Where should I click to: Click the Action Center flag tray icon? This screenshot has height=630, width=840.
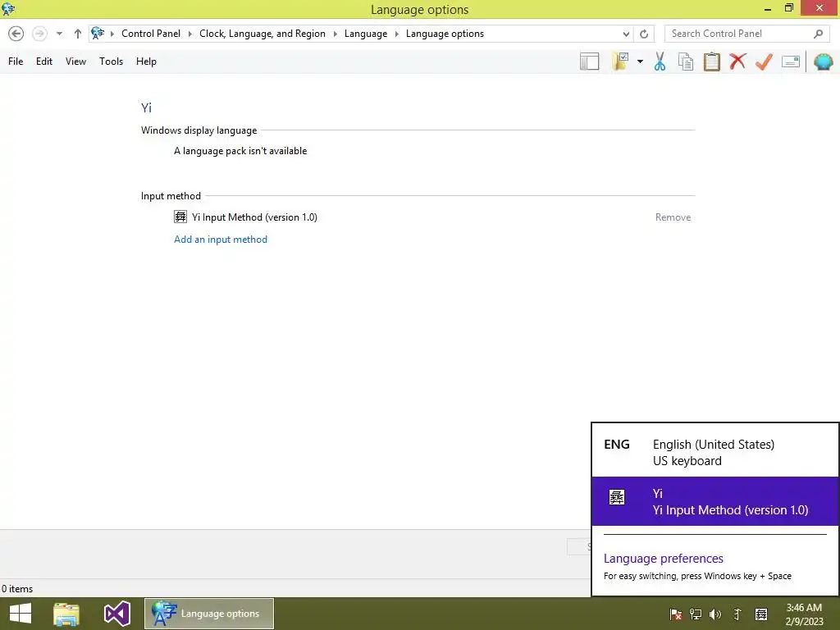pos(676,614)
